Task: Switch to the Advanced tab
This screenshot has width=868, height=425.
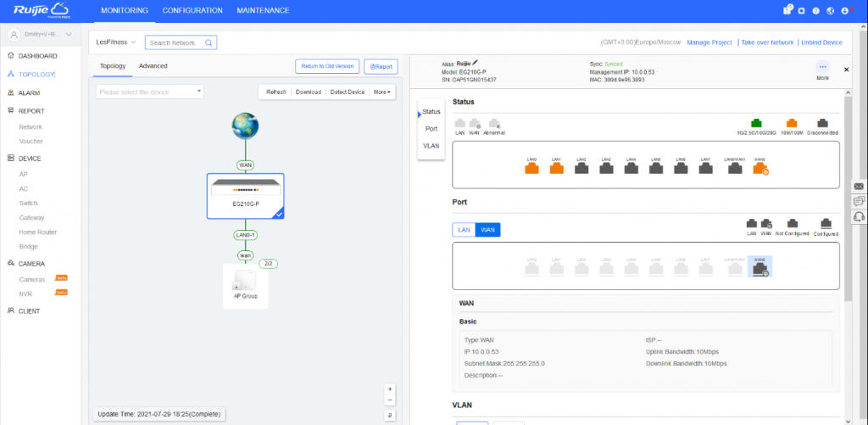Action: [153, 65]
